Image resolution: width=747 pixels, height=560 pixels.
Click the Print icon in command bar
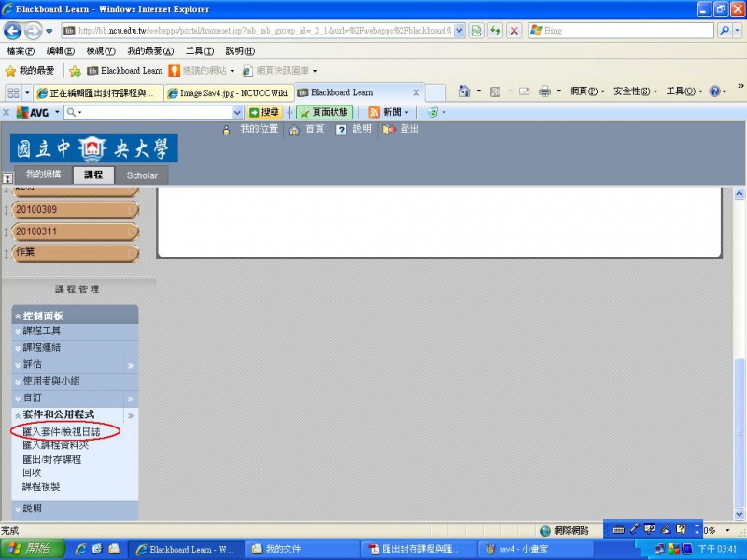coord(545,91)
